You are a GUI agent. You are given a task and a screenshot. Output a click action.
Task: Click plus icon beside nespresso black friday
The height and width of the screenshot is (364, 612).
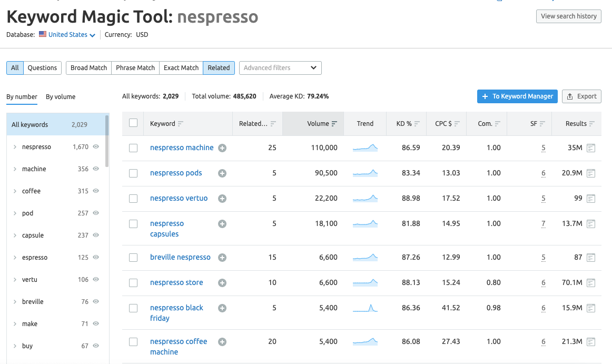[x=222, y=308]
